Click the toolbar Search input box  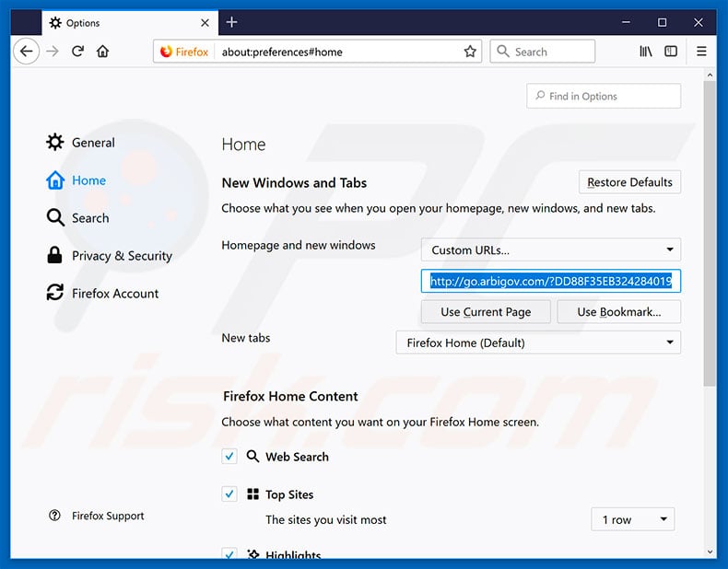pos(542,52)
